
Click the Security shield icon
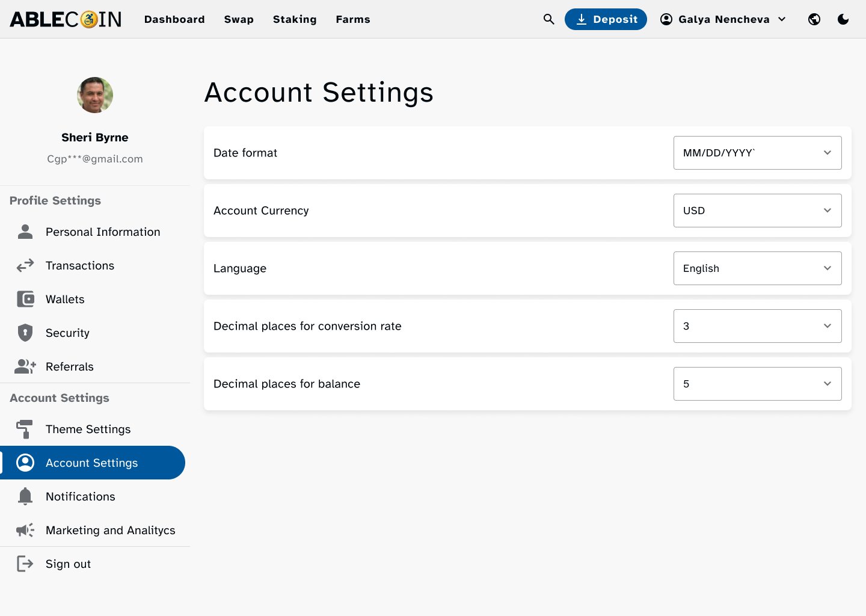pyautogui.click(x=25, y=333)
